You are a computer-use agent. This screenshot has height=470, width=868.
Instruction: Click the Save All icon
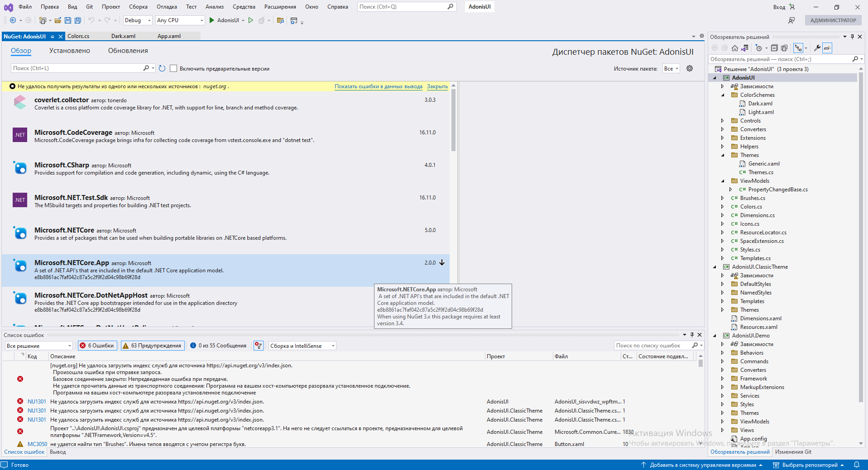pos(77,20)
